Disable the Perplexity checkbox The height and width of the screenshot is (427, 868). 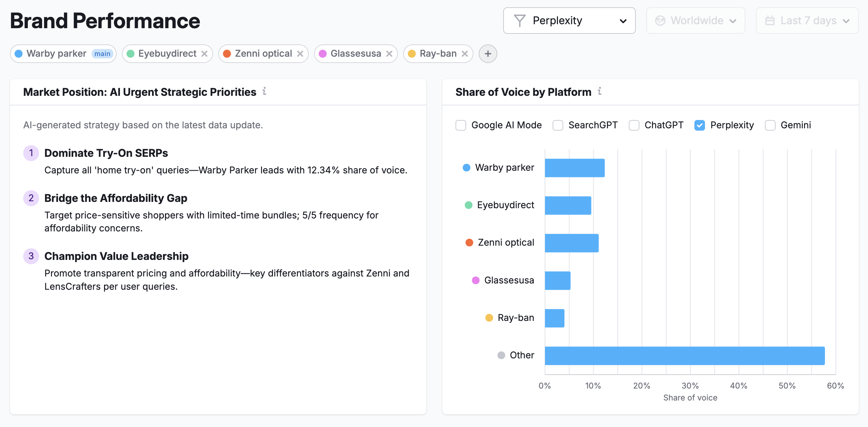pos(700,125)
